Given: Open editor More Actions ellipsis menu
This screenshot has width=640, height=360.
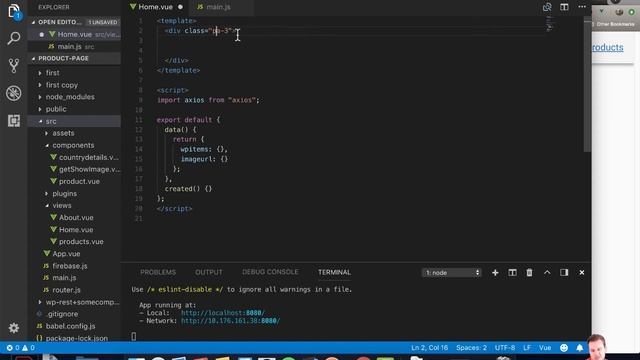Looking at the screenshot, I should 582,7.
